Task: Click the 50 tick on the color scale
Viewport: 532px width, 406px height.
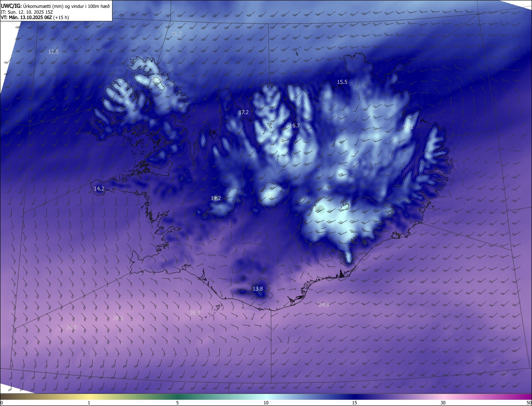Action: (x=529, y=403)
